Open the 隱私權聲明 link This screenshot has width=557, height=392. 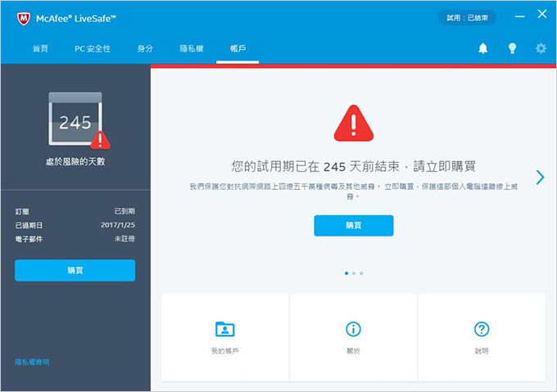[32, 362]
